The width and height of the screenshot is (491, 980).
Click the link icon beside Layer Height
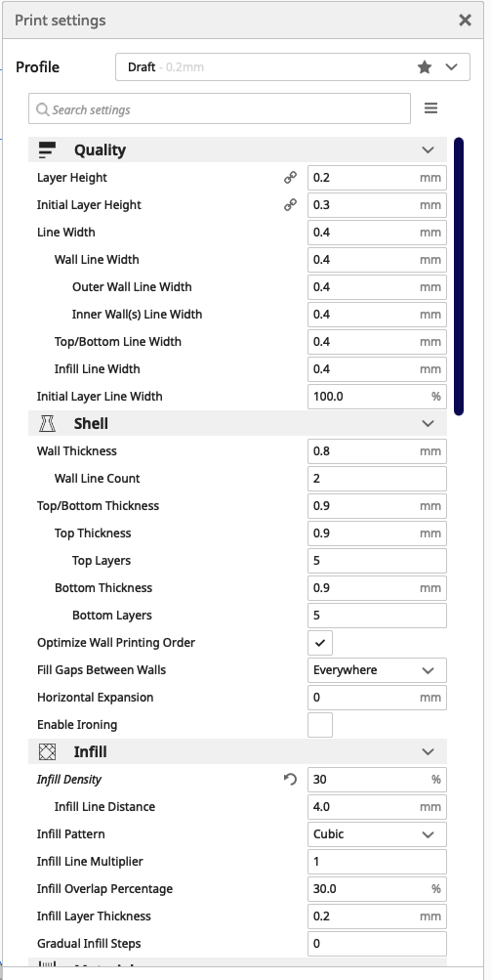coord(290,178)
